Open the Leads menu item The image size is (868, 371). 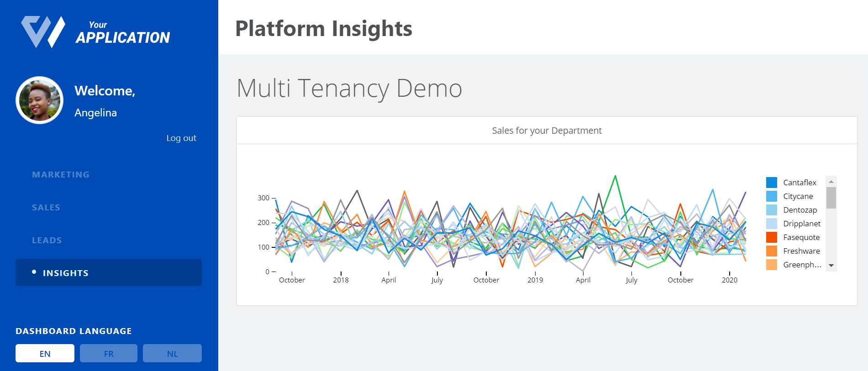(x=47, y=240)
